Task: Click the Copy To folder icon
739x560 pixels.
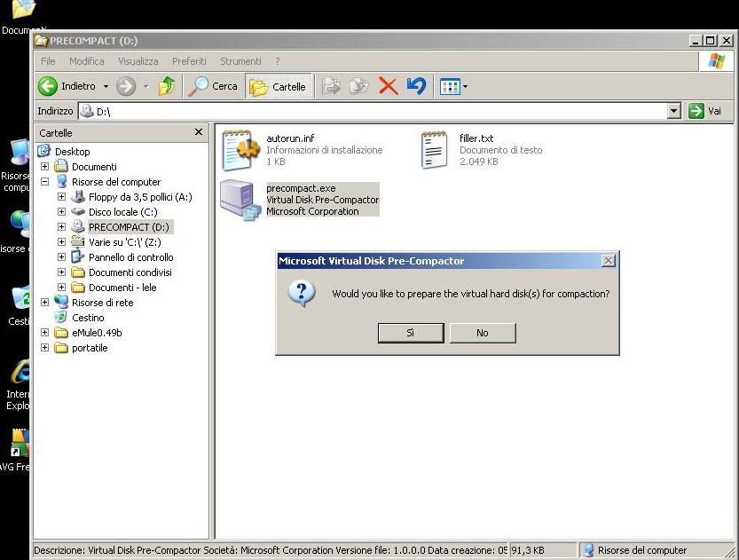Action: pyautogui.click(x=359, y=86)
